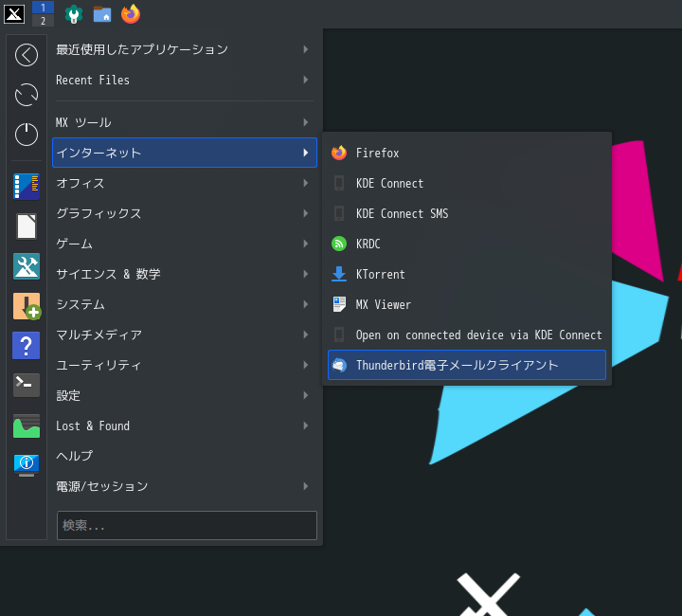Image resolution: width=682 pixels, height=616 pixels.
Task: Expand the 電源/セッション submenu
Action: [x=185, y=486]
